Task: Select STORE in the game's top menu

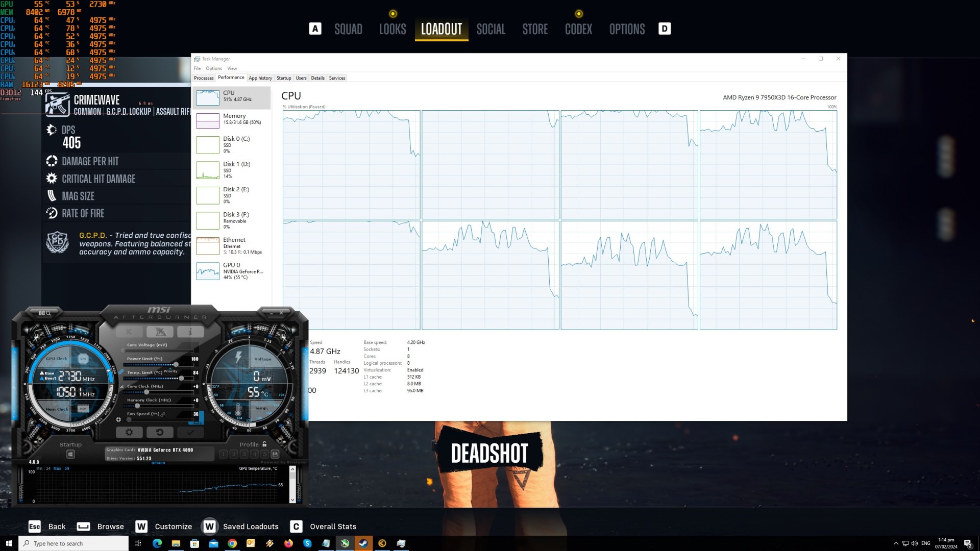Action: tap(534, 29)
